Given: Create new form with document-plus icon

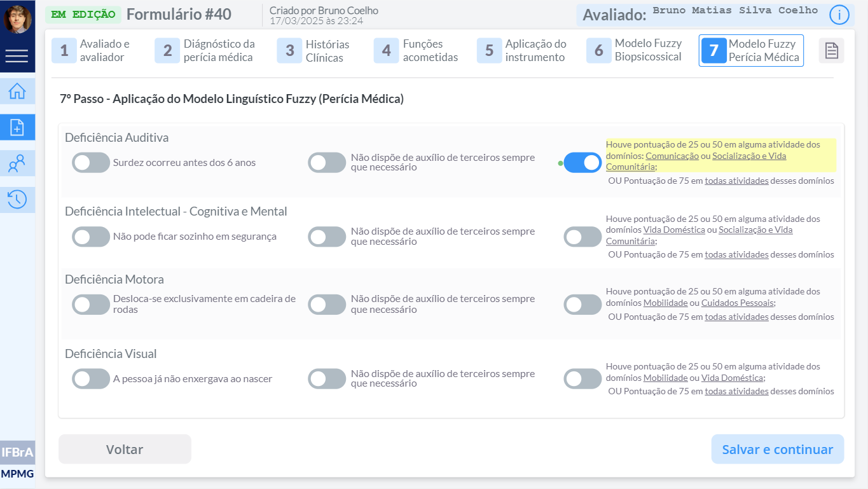Looking at the screenshot, I should coord(17,128).
